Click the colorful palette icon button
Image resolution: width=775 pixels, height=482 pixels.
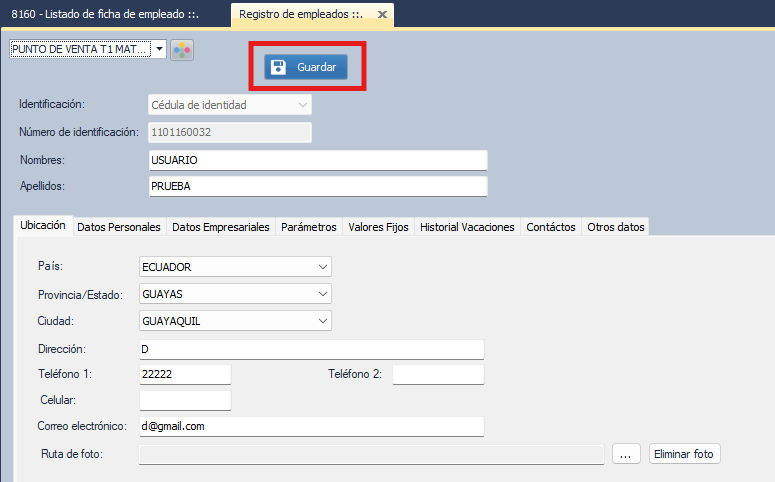pos(181,50)
